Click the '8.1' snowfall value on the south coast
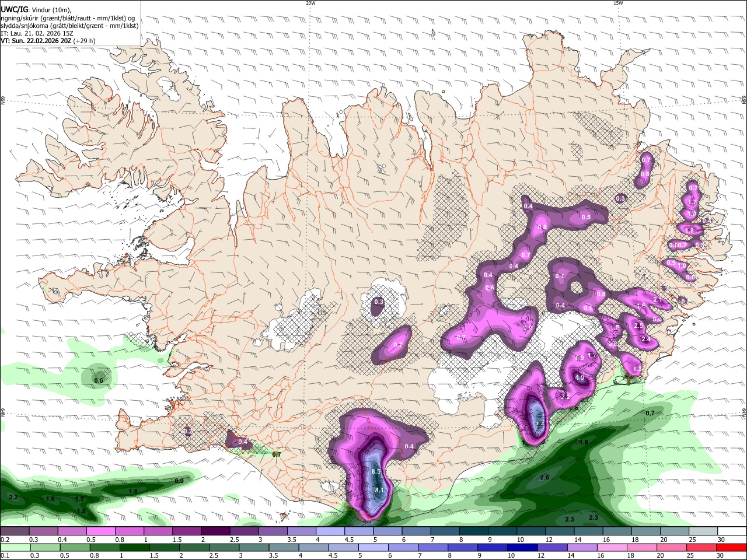Image resolution: width=747 pixels, height=560 pixels. [379, 490]
